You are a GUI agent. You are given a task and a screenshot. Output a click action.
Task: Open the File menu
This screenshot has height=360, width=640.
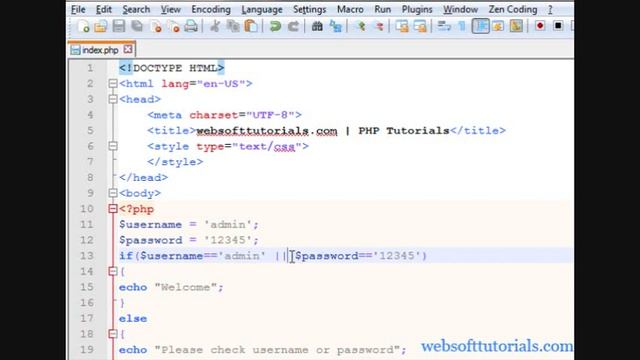coord(78,9)
